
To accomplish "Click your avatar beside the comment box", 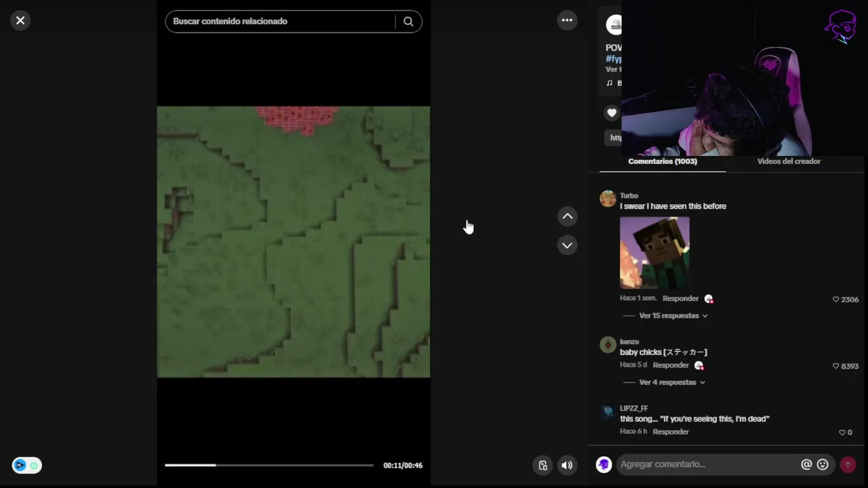I will pos(604,464).
